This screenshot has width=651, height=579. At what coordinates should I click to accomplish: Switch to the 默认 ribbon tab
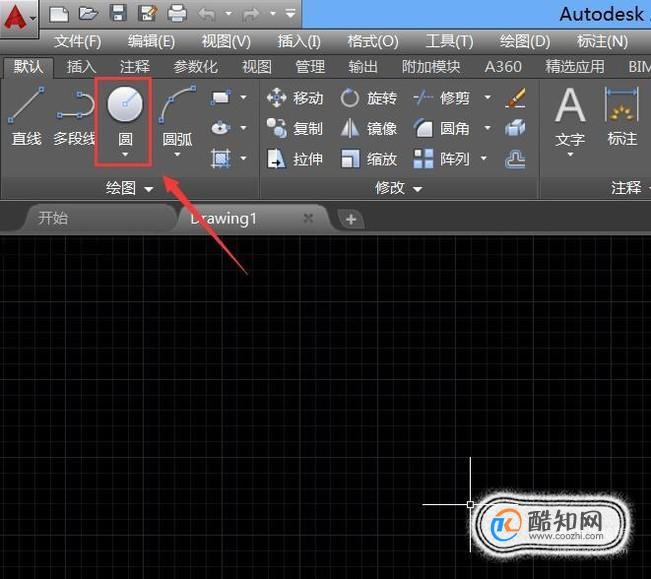(x=28, y=67)
